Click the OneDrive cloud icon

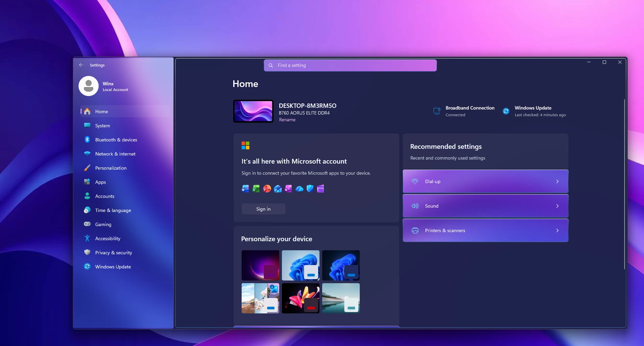299,189
